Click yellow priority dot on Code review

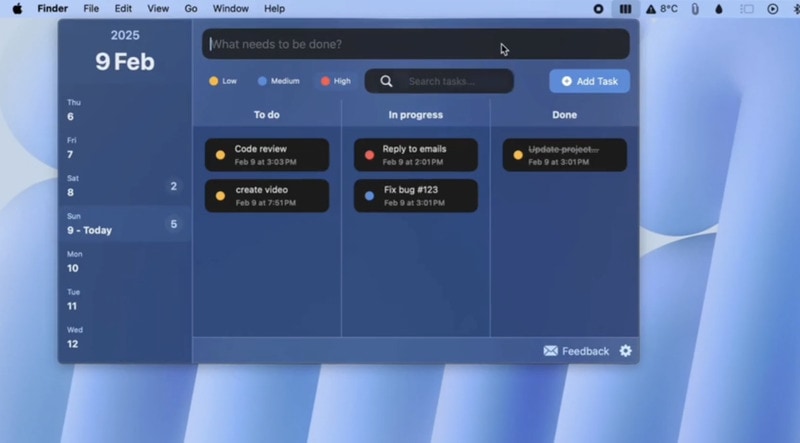(220, 155)
